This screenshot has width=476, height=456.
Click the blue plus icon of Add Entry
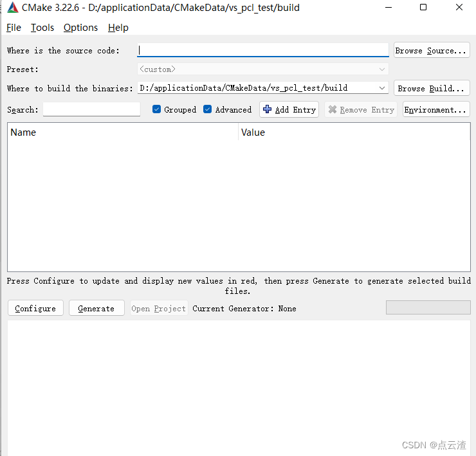coord(267,109)
